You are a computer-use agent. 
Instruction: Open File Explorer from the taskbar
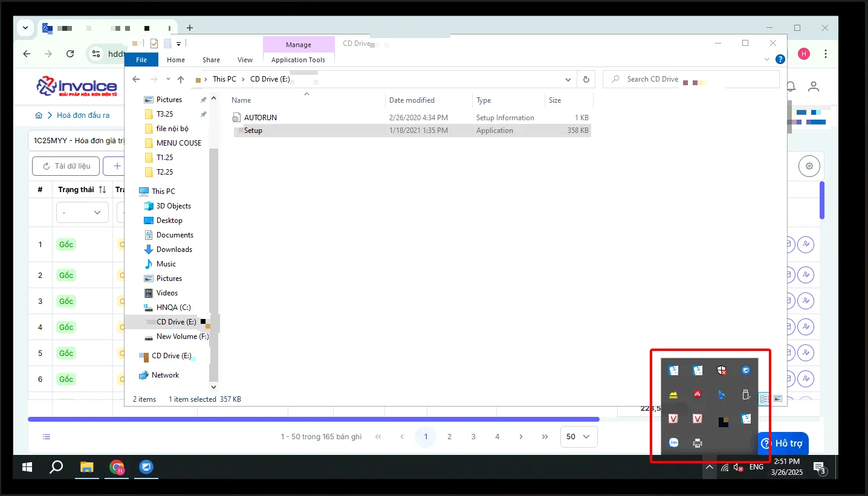pos(88,467)
